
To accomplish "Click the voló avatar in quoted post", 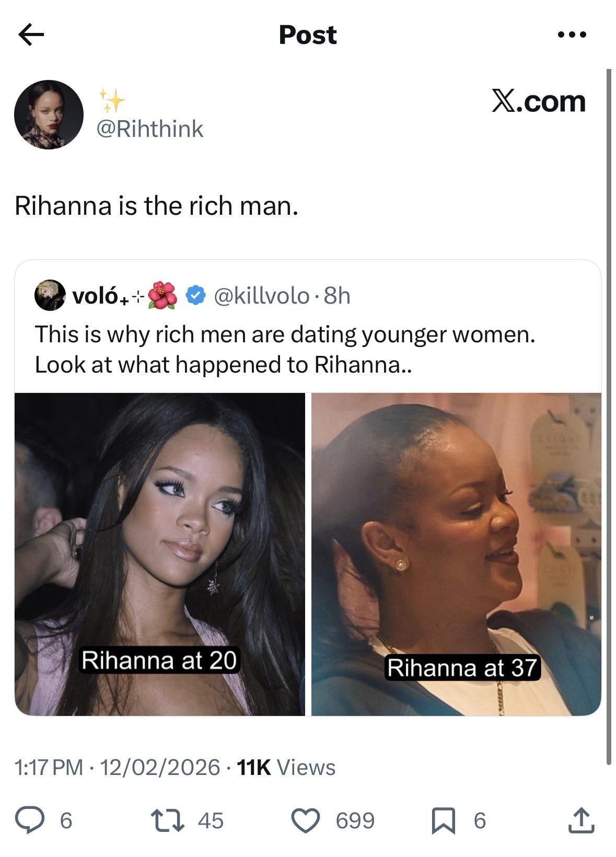I will click(x=50, y=295).
